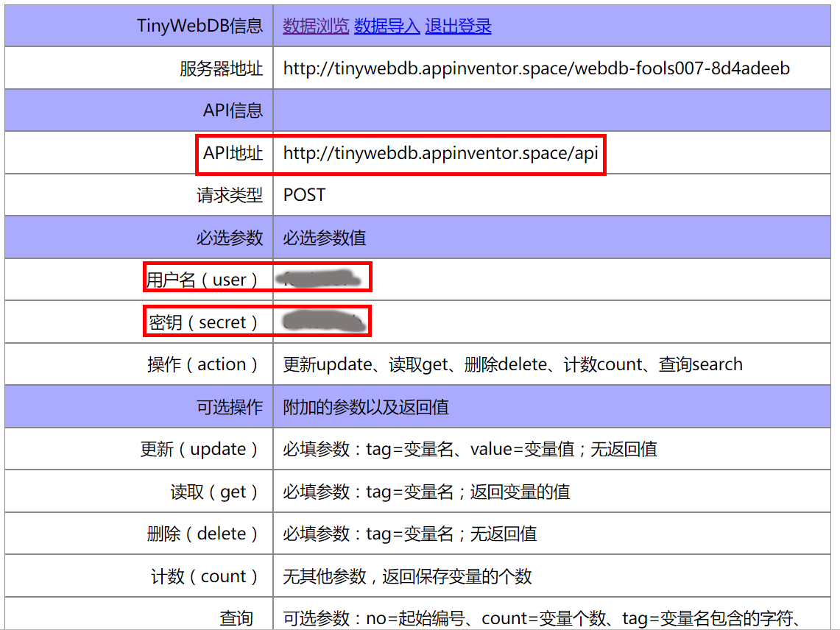Click the API信息 section header
The width and height of the screenshot is (840, 630).
click(233, 110)
